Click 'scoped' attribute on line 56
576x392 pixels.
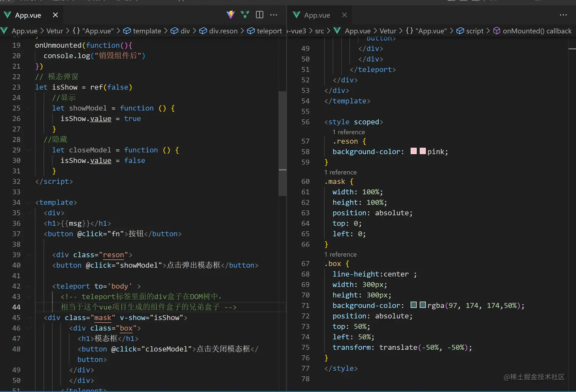pyautogui.click(x=366, y=122)
